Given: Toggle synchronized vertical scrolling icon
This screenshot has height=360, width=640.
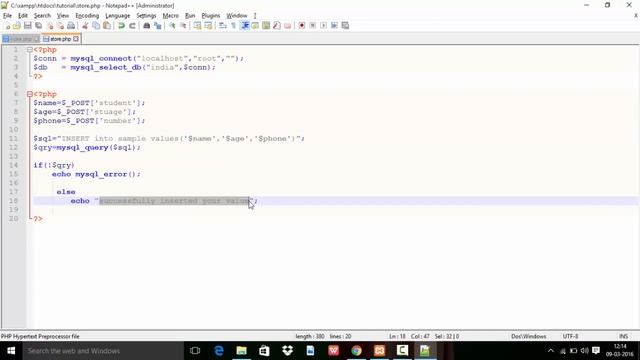Looking at the screenshot, I should click(198, 26).
